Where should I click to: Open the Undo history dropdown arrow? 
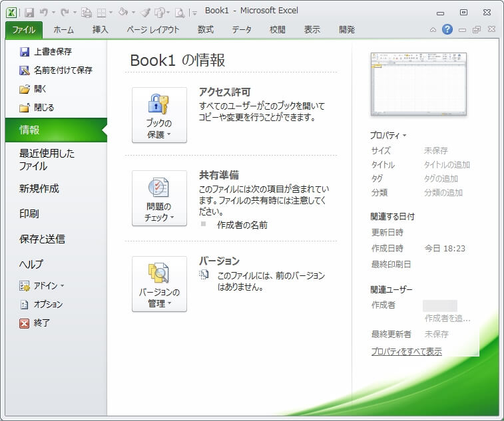pos(54,13)
